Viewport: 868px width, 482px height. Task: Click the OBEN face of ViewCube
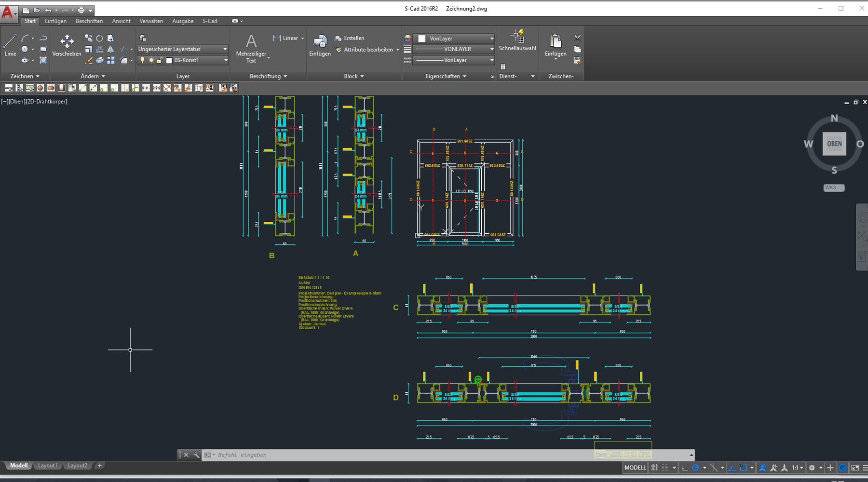834,144
